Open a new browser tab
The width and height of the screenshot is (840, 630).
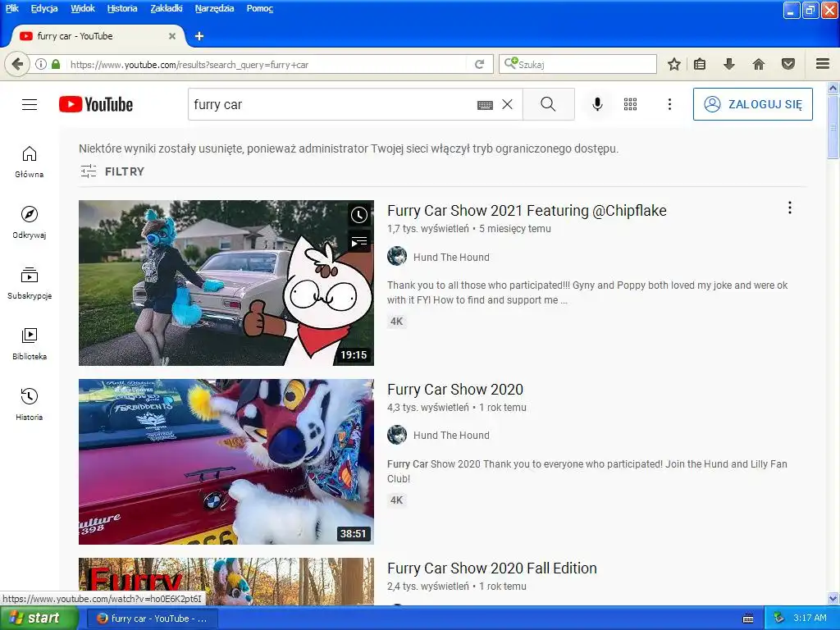[x=199, y=36]
